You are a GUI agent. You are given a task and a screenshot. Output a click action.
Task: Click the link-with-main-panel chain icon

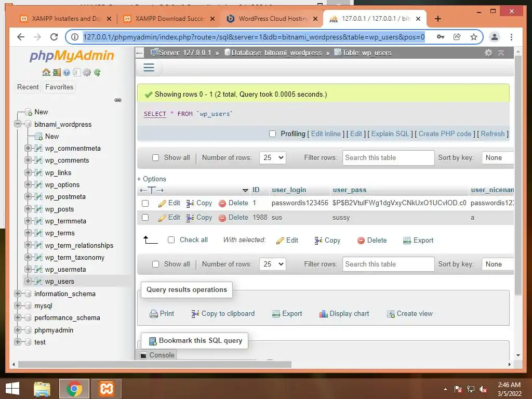point(118,100)
